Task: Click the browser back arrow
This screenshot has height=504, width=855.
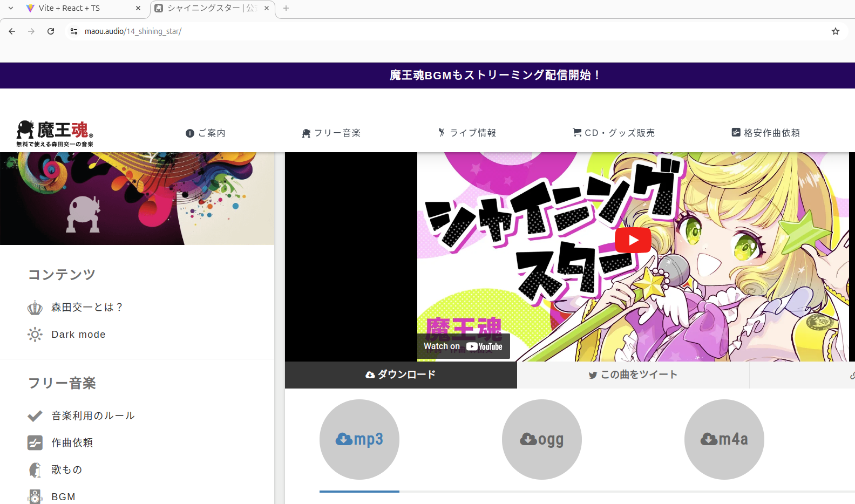Action: tap(12, 31)
